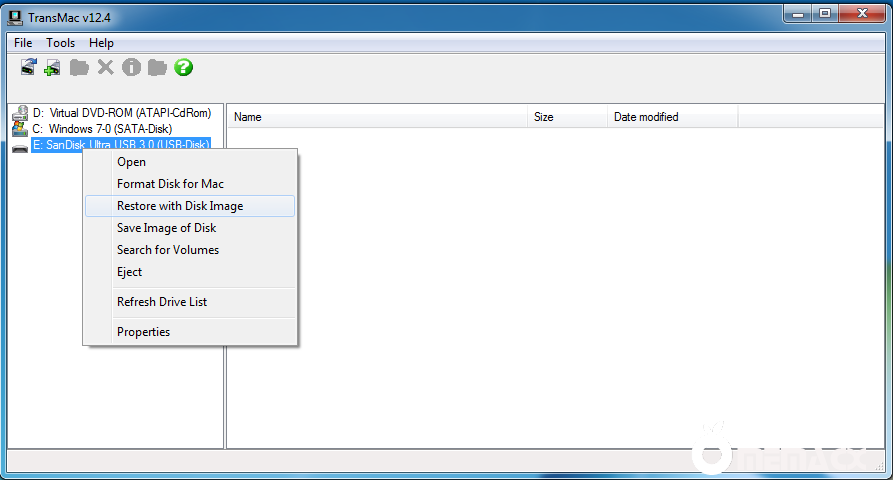Select the C: Windows 7-0 SATA disk

pyautogui.click(x=102, y=129)
